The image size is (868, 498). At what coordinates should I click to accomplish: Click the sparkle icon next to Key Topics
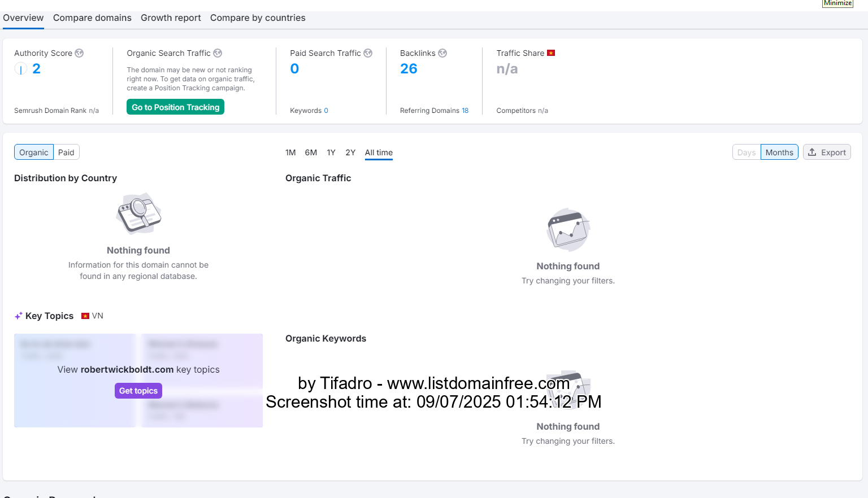19,316
